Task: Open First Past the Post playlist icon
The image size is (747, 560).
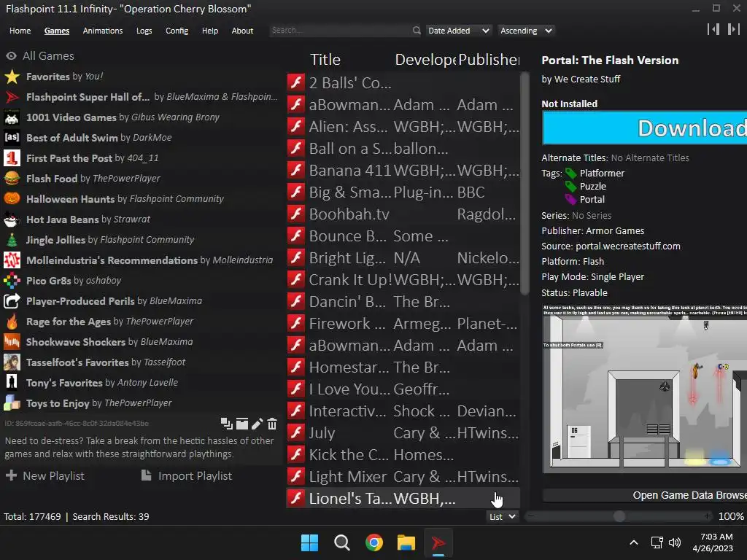Action: tap(12, 158)
